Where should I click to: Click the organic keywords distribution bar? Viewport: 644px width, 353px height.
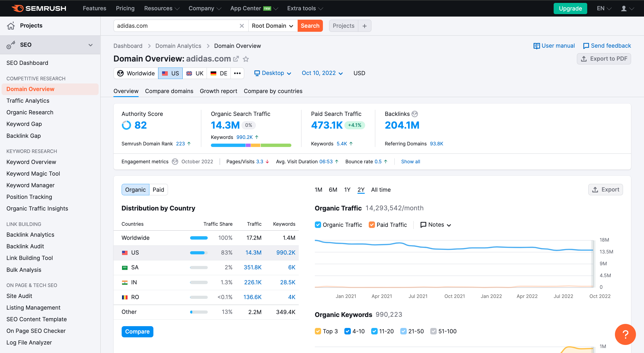click(251, 145)
